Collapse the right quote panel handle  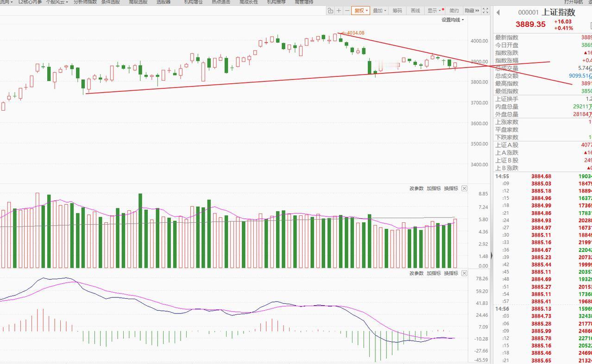(x=491, y=255)
